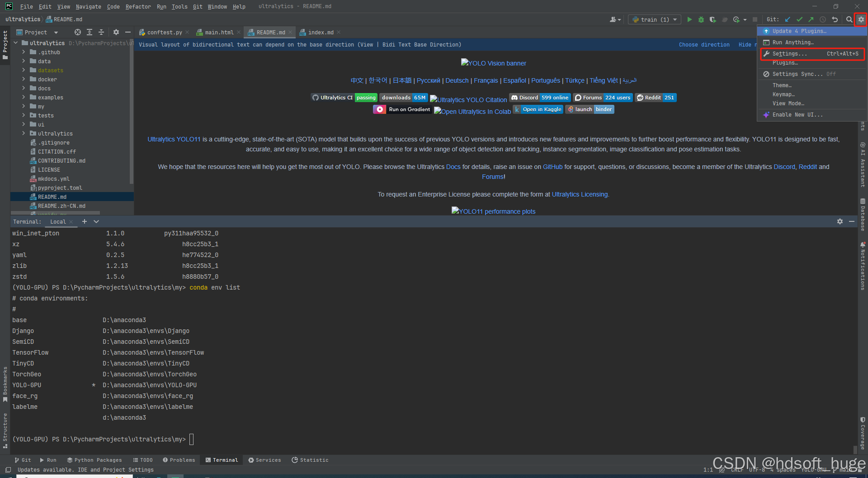Click the Debug bug icon
Viewport: 868px width, 478px height.
click(701, 19)
